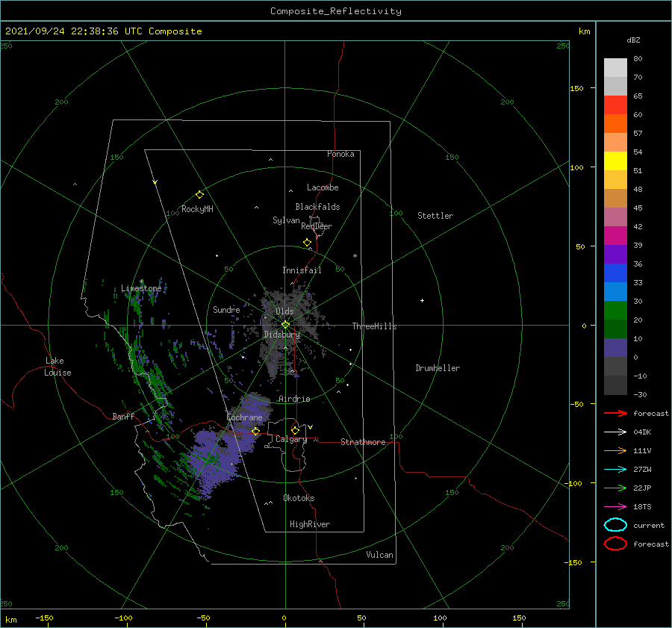
Task: Click white asterisk marker east of Innisfail
Action: coord(355,256)
